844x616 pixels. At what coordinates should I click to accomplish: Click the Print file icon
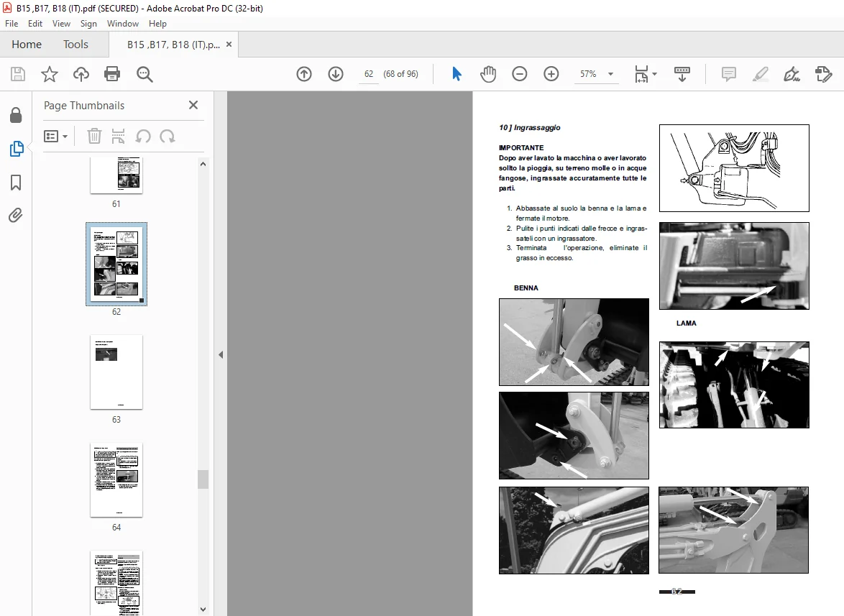pyautogui.click(x=112, y=74)
